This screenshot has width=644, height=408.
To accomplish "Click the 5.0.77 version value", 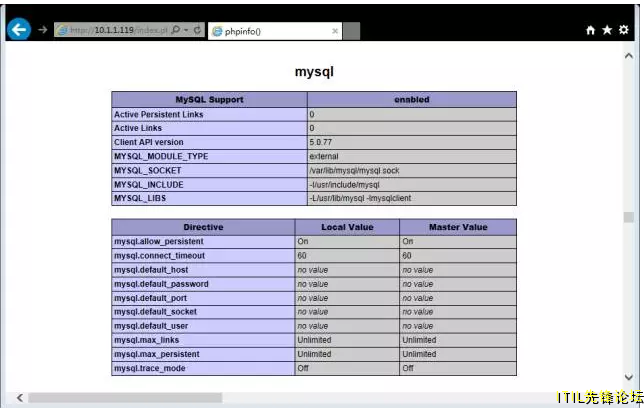I will tap(320, 142).
